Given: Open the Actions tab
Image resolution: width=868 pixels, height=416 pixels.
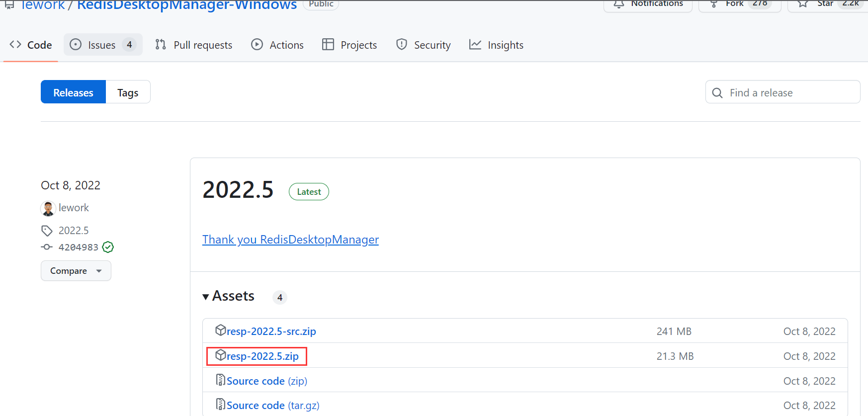Looking at the screenshot, I should 277,45.
